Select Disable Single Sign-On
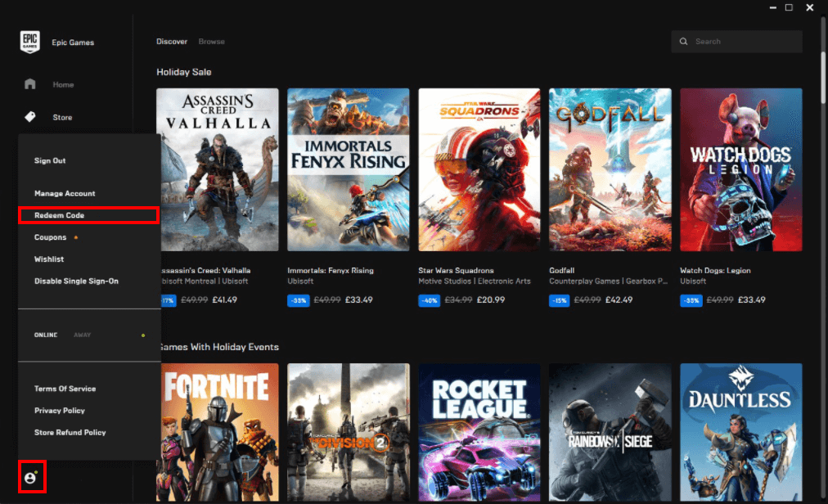The width and height of the screenshot is (828, 504). point(77,281)
